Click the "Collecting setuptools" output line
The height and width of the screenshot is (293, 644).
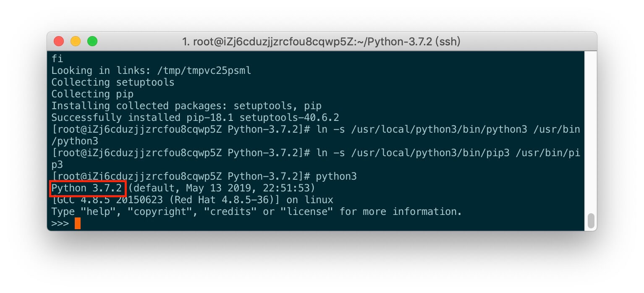coord(113,82)
